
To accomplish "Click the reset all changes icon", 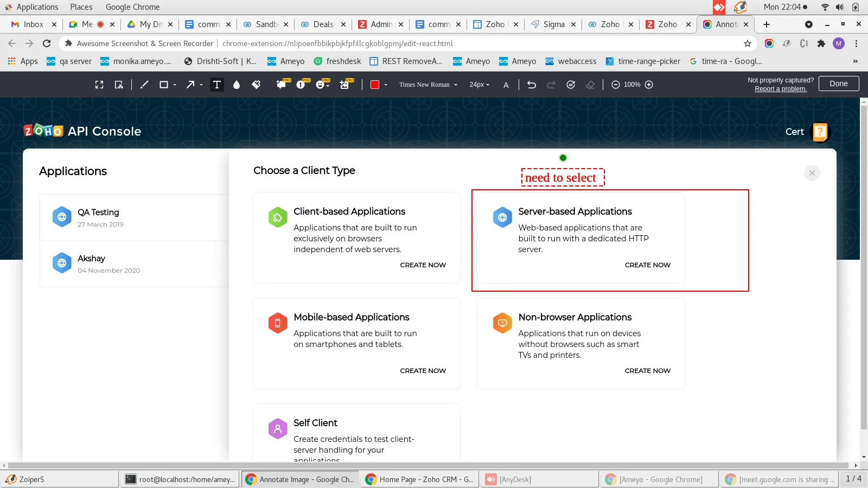I will pyautogui.click(x=571, y=85).
